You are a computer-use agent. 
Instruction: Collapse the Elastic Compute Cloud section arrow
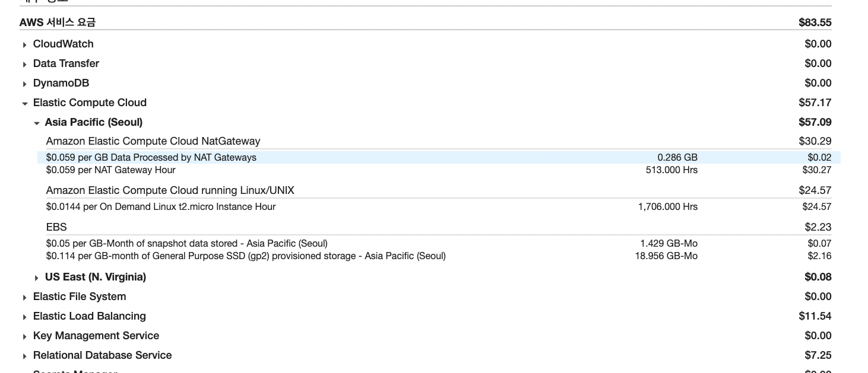tap(24, 104)
